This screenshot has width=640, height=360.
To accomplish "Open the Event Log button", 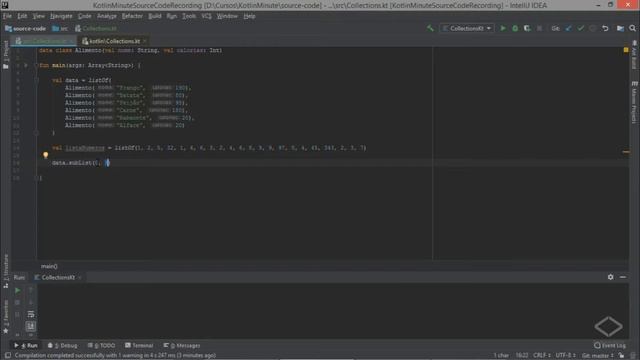I will [x=610, y=345].
